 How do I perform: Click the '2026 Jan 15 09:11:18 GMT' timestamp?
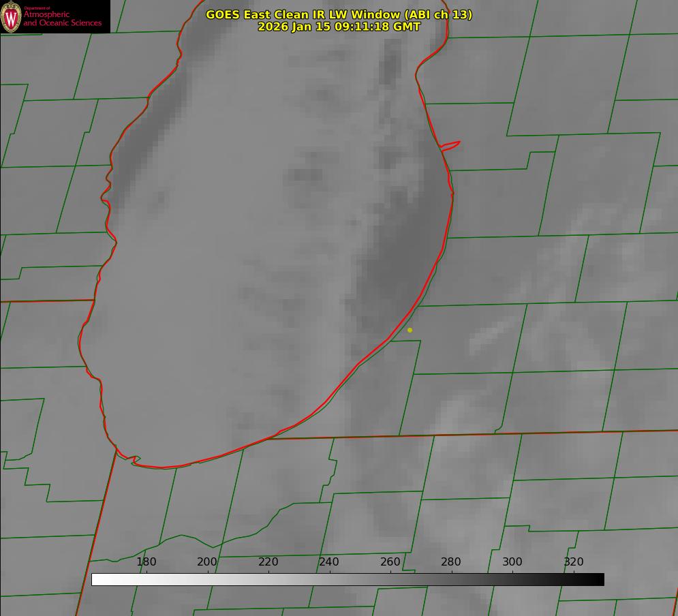[x=339, y=27]
